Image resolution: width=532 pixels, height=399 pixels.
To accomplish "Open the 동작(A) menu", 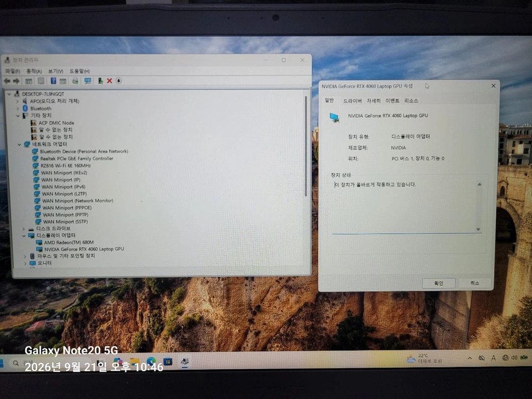I will [34, 71].
